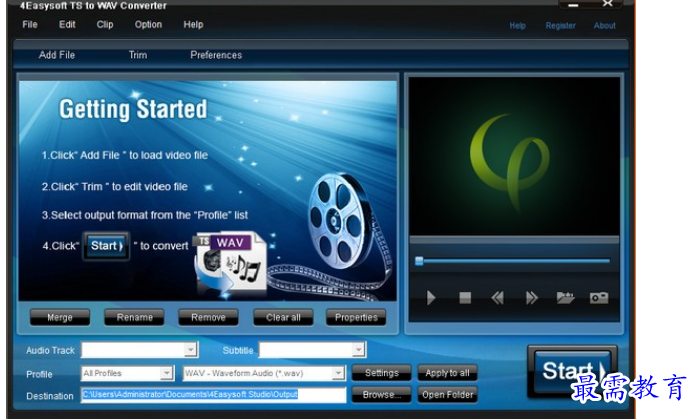Expand the Subtitle dropdown
The image size is (695, 419).
point(358,350)
